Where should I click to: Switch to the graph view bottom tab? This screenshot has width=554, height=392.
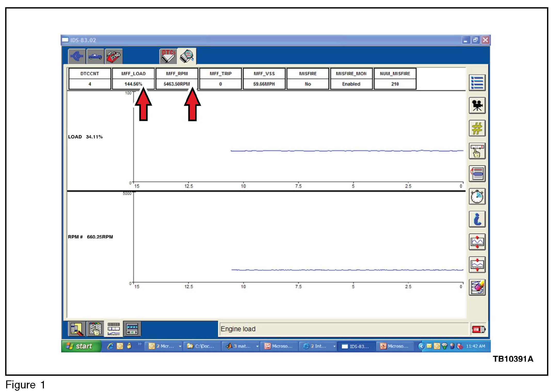[114, 329]
